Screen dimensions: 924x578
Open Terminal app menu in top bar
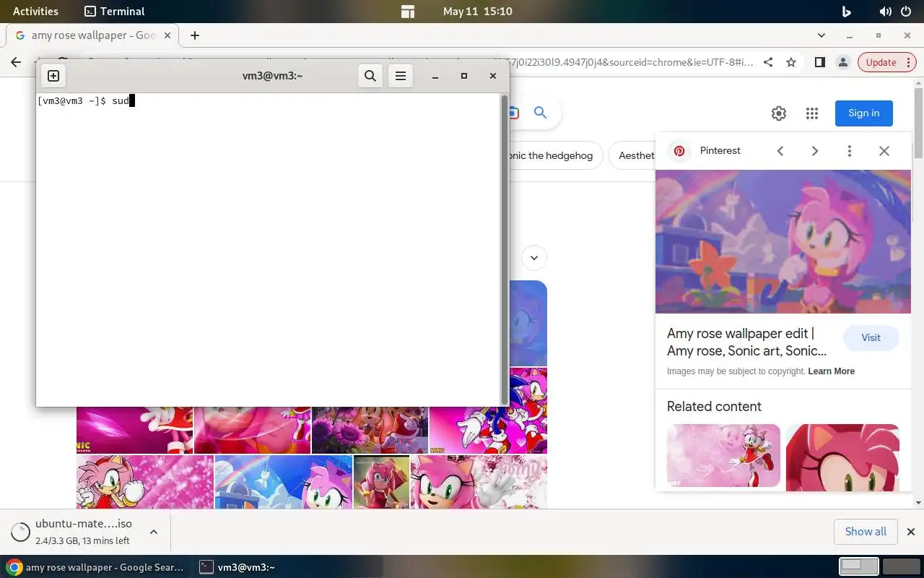(114, 12)
